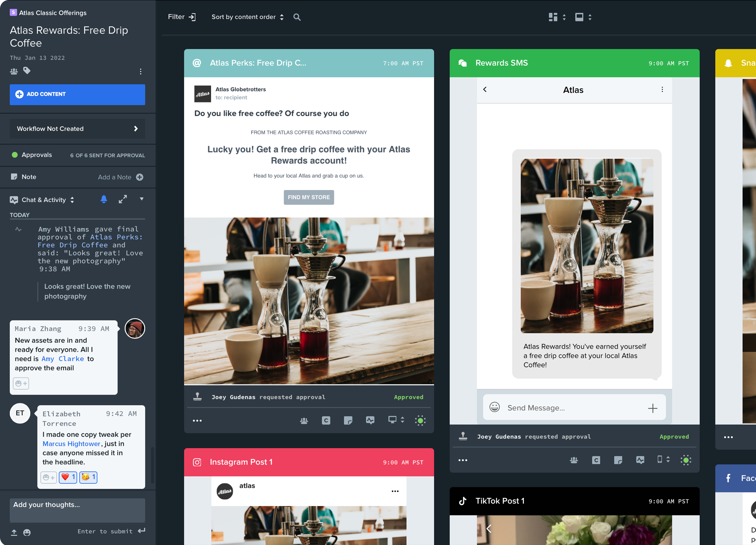
Task: Click the green status icon on SMS card
Action: pyautogui.click(x=686, y=460)
